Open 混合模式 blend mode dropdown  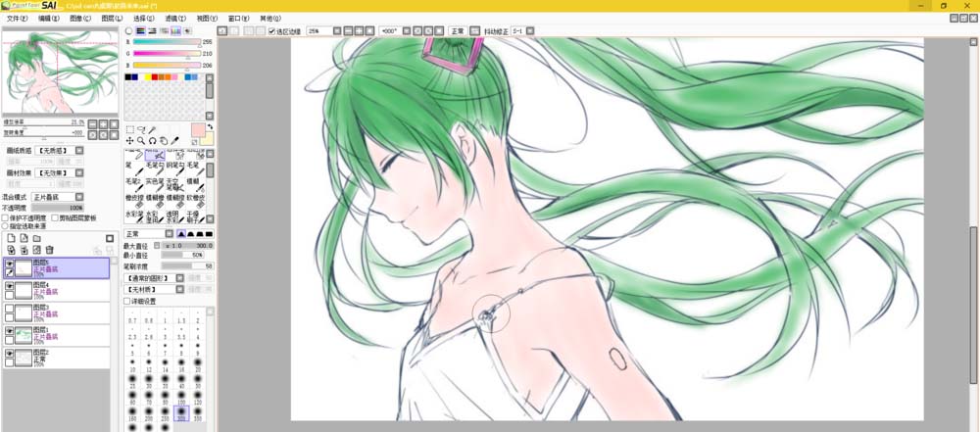pyautogui.click(x=79, y=197)
